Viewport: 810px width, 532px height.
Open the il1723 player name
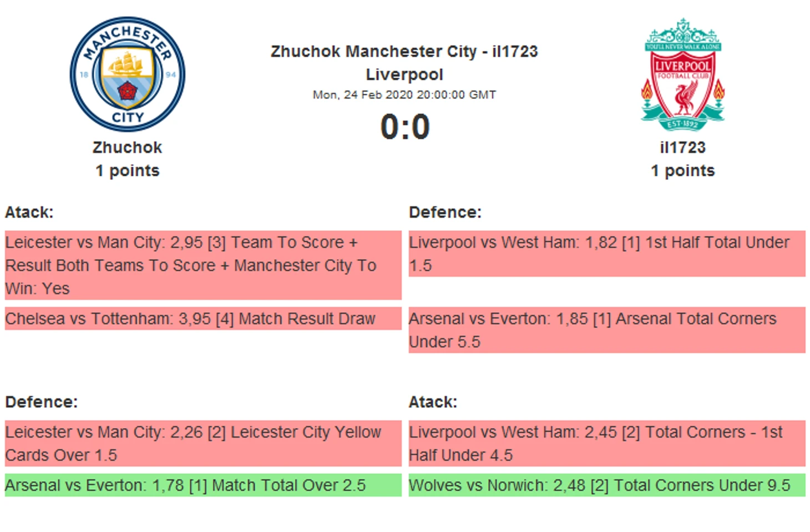point(683,148)
